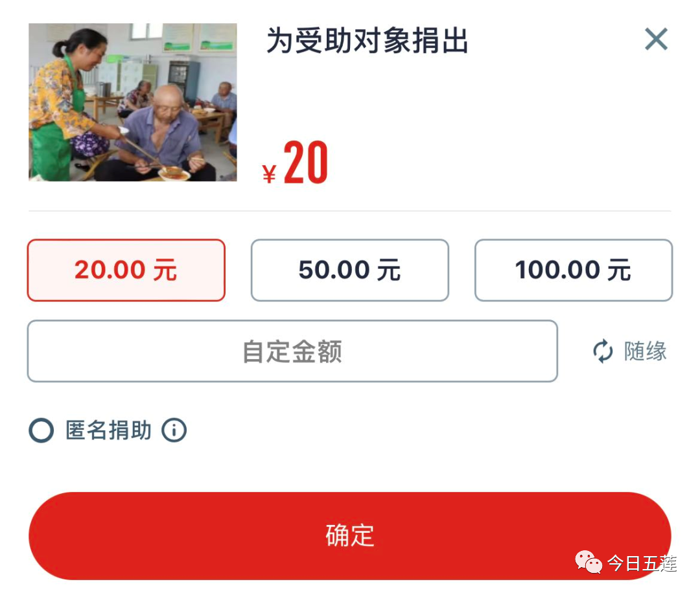
Task: Open the elderly canteen photo thumbnail
Action: point(133,102)
